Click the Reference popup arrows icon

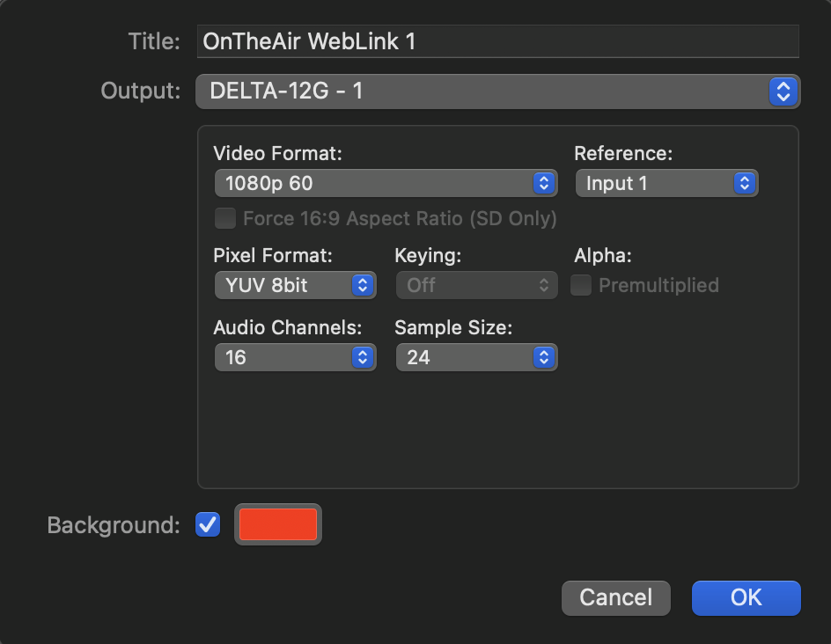point(745,183)
